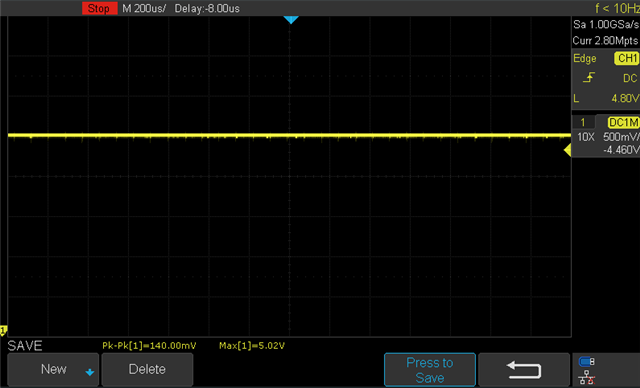Click the LAN disconnected network icon
This screenshot has height=388, width=640.
pyautogui.click(x=587, y=377)
